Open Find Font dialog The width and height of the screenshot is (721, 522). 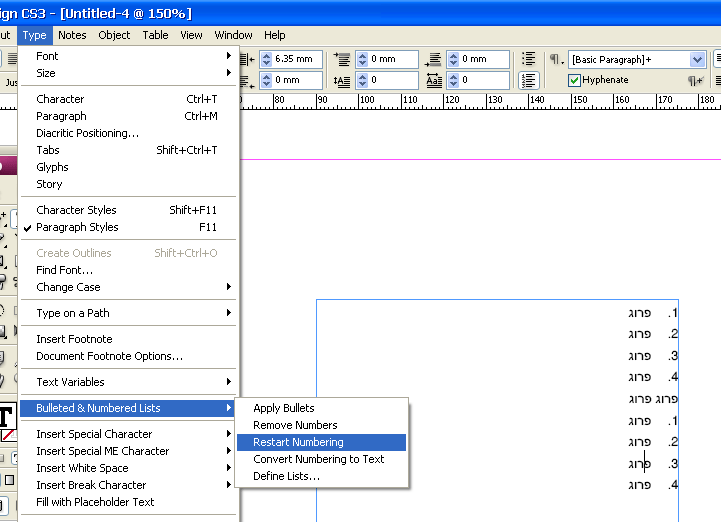(126, 270)
